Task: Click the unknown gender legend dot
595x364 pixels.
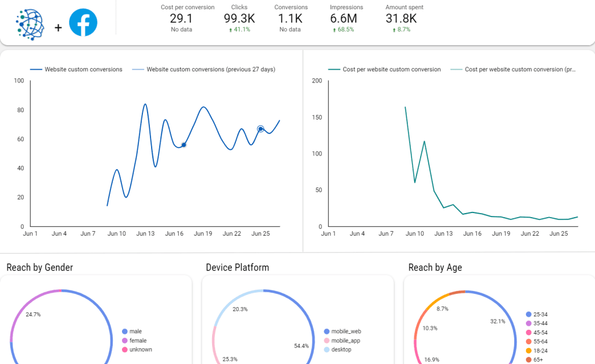Action: [125, 350]
